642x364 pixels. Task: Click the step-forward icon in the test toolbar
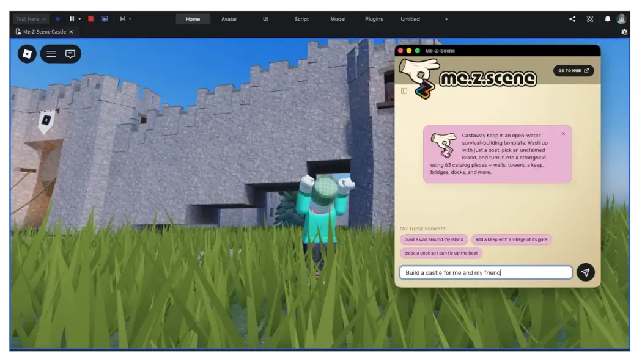pyautogui.click(x=122, y=19)
